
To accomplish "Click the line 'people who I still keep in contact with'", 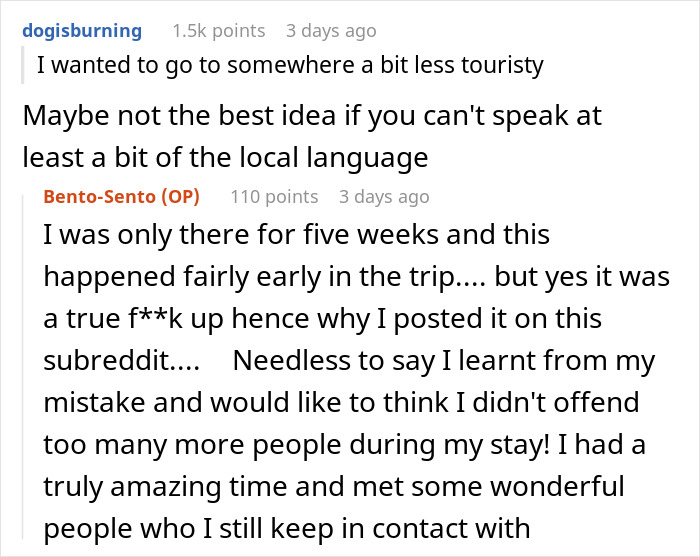I will click(x=287, y=528).
